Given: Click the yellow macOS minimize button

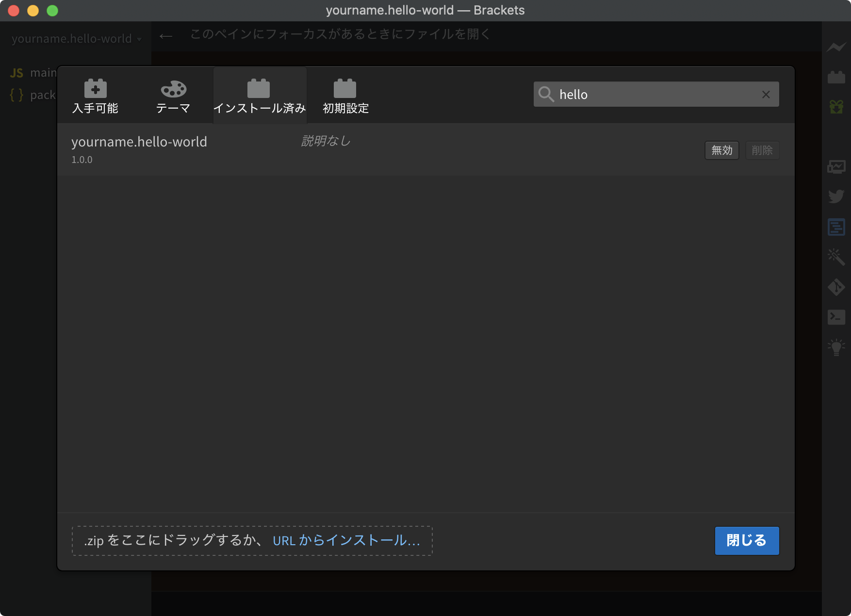Looking at the screenshot, I should [x=33, y=11].
